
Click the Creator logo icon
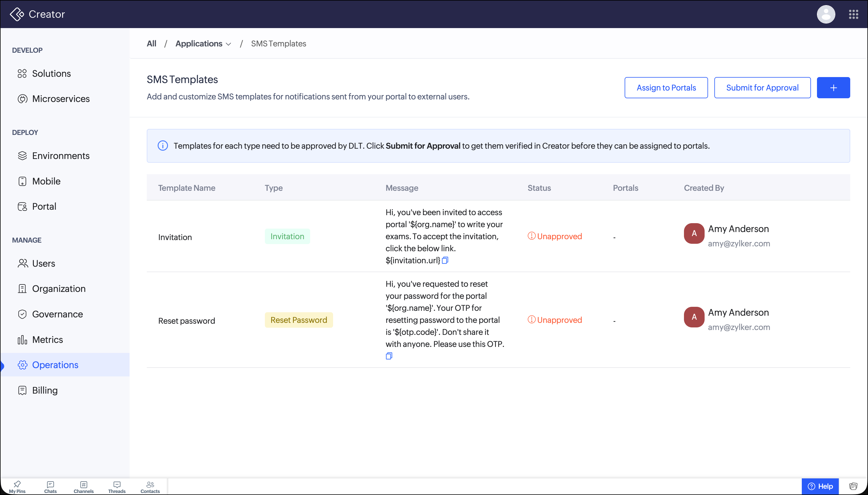(17, 14)
